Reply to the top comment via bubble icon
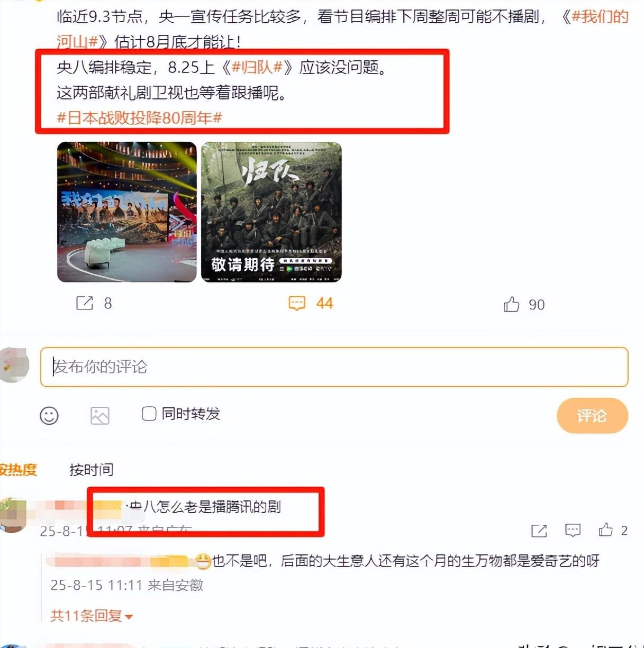 [573, 531]
